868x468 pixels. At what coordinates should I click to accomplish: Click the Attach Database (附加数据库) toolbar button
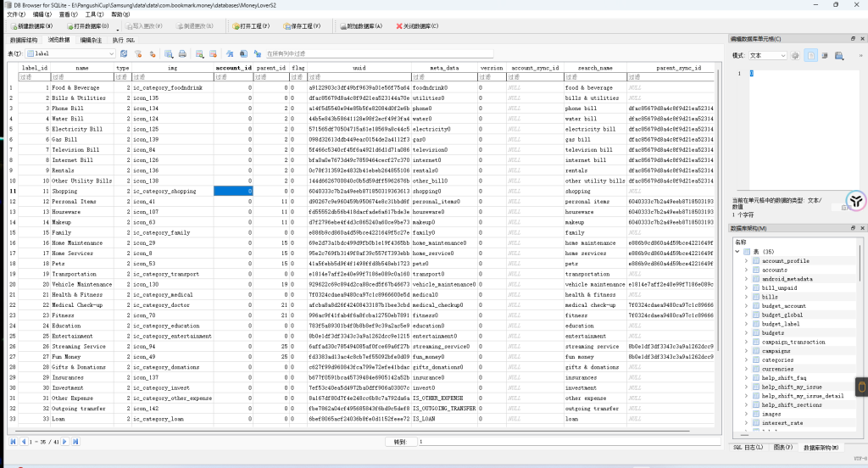[x=361, y=26]
